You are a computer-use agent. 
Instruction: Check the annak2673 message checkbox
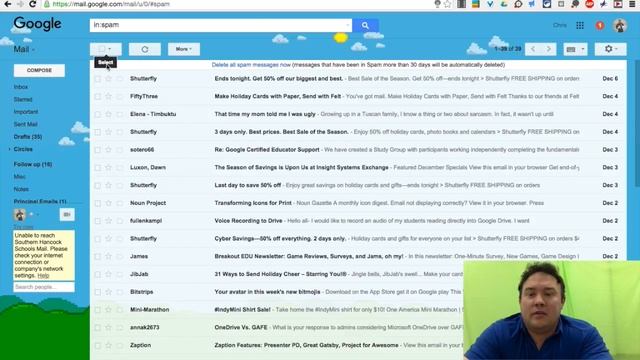point(98,327)
